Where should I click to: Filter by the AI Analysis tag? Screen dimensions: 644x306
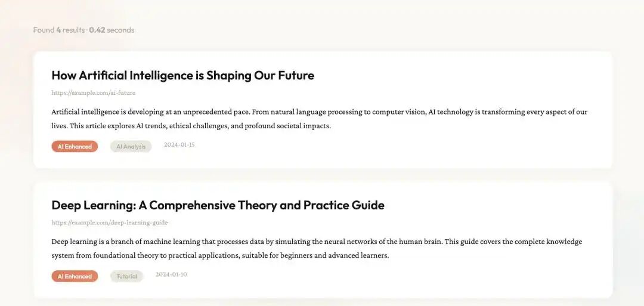(x=131, y=147)
